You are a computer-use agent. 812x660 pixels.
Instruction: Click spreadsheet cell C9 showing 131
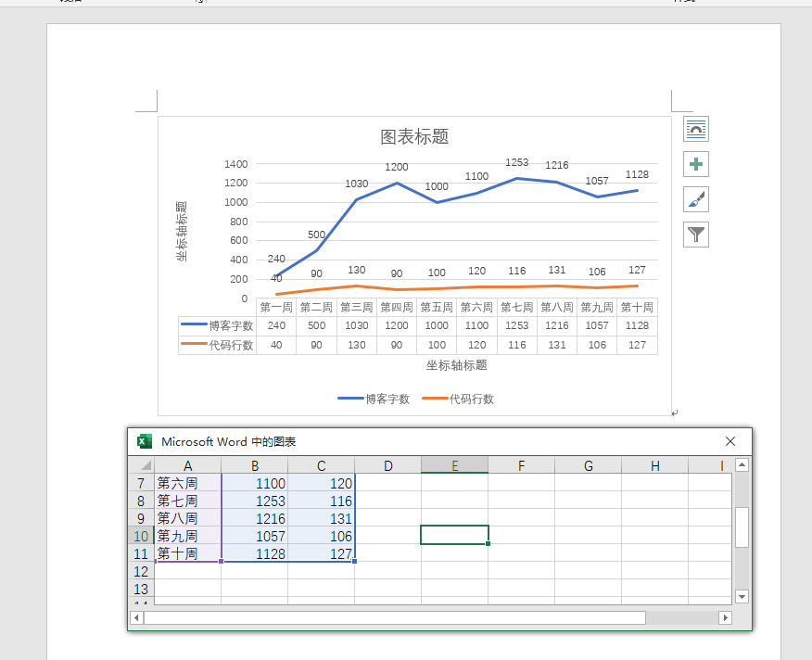pyautogui.click(x=321, y=518)
